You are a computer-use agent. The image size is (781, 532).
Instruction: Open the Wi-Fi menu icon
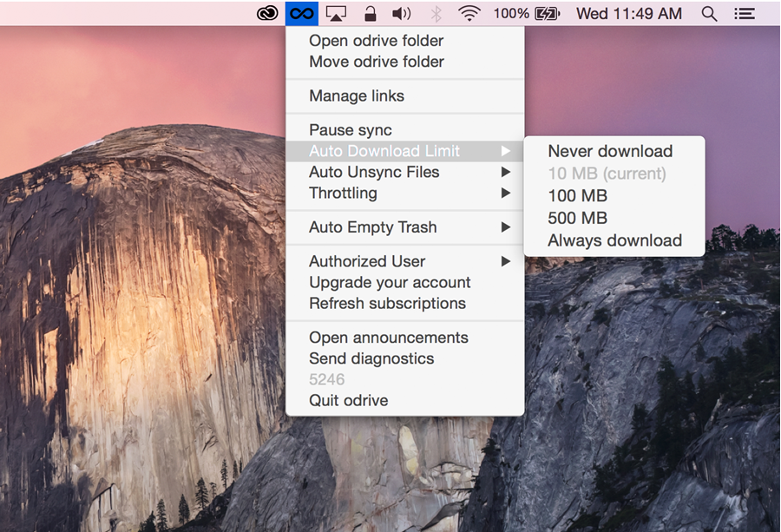tap(469, 13)
